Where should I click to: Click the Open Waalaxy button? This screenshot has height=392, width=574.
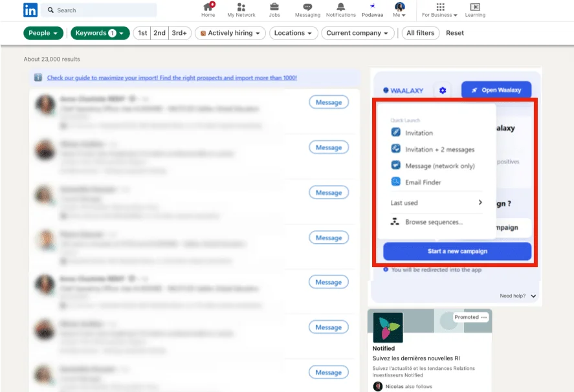(496, 90)
